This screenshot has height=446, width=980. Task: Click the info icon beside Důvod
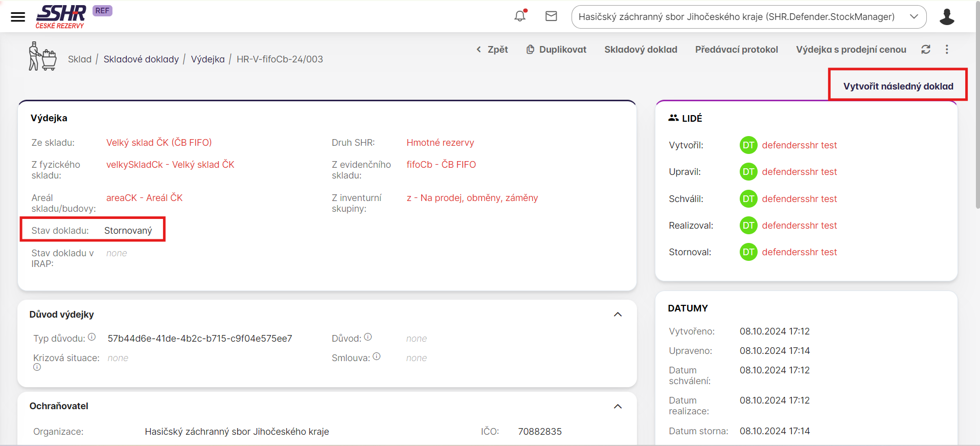pos(368,337)
